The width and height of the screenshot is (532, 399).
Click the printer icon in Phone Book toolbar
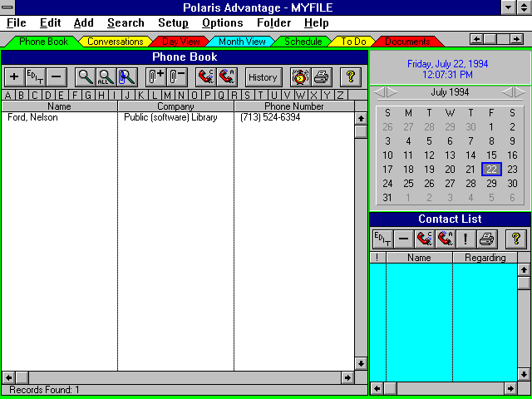tap(321, 77)
